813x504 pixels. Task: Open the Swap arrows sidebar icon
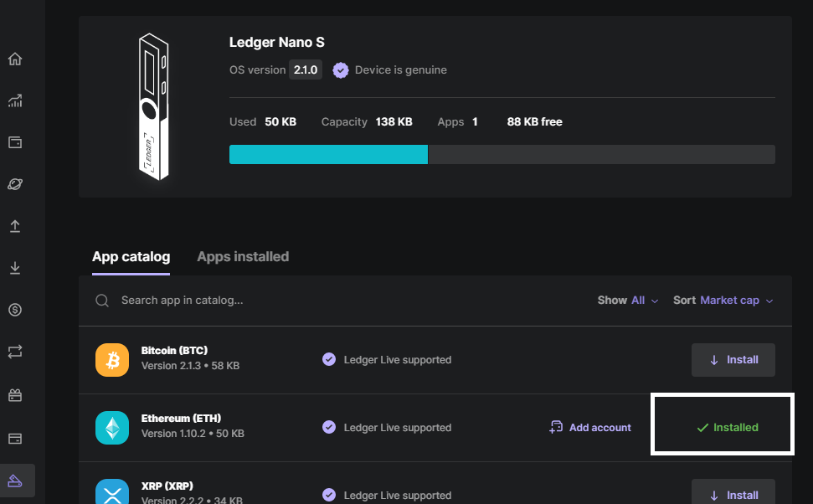(15, 352)
